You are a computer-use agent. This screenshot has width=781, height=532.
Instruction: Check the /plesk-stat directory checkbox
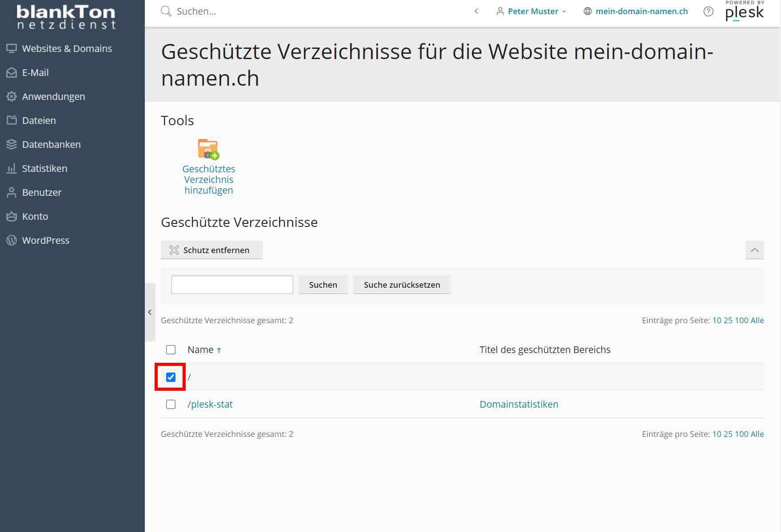coord(171,404)
